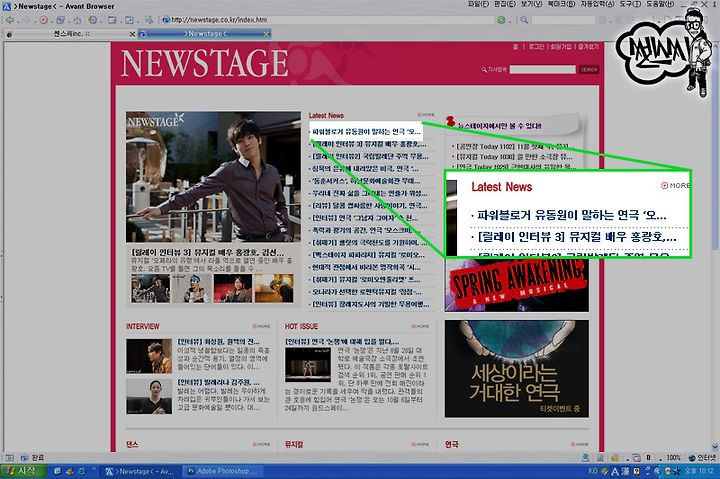The height and width of the screenshot is (479, 720).
Task: Open the 파일(F) menu
Action: click(x=478, y=4)
